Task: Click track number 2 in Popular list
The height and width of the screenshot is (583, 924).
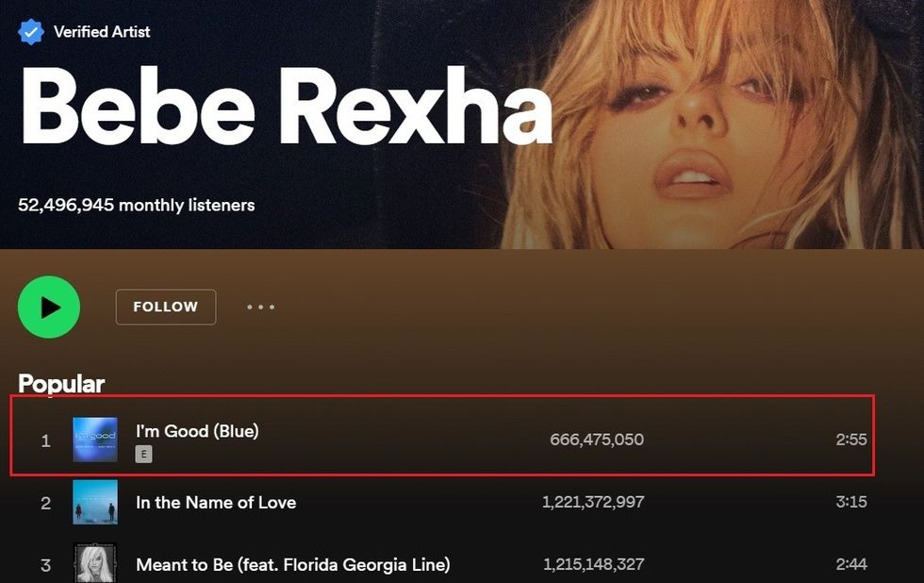Action: [x=45, y=503]
